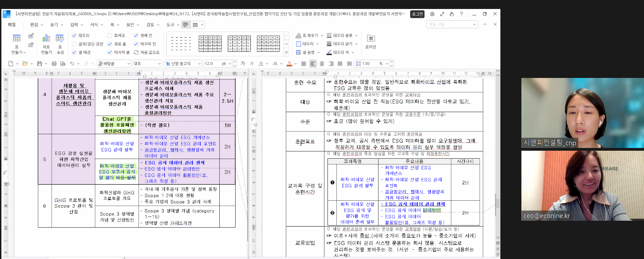Open the 파일 menu
Image resolution: width=644 pixels, height=259 pixels.
12,25
